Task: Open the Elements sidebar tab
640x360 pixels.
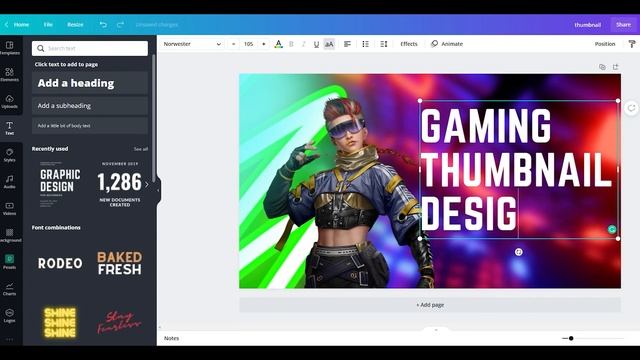Action: [10, 75]
